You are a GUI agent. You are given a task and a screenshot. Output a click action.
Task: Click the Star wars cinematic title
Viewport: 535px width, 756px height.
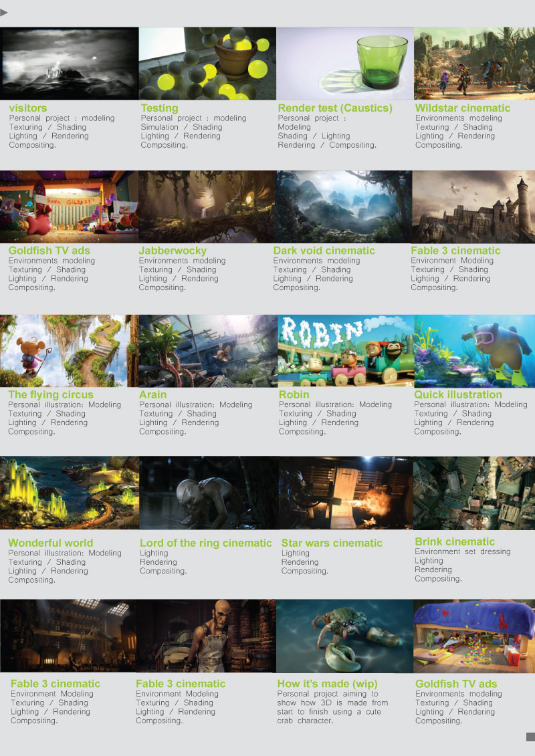tap(332, 543)
